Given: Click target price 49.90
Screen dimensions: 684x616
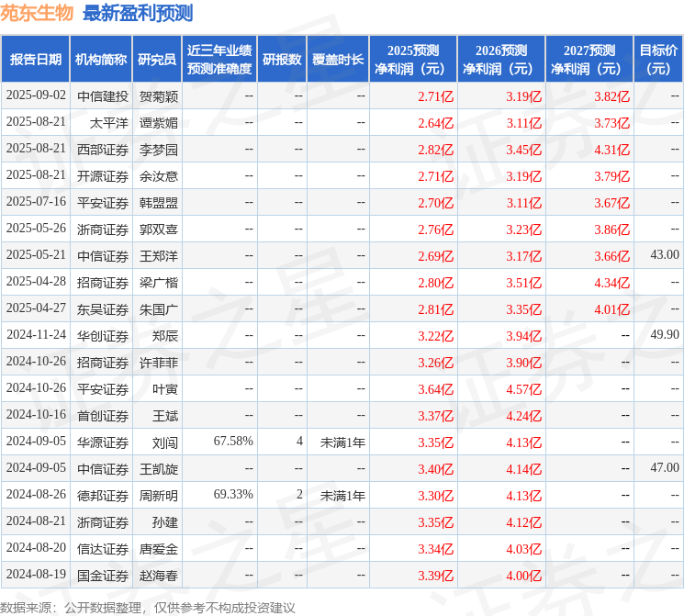Looking at the screenshot, I should pos(665,334).
